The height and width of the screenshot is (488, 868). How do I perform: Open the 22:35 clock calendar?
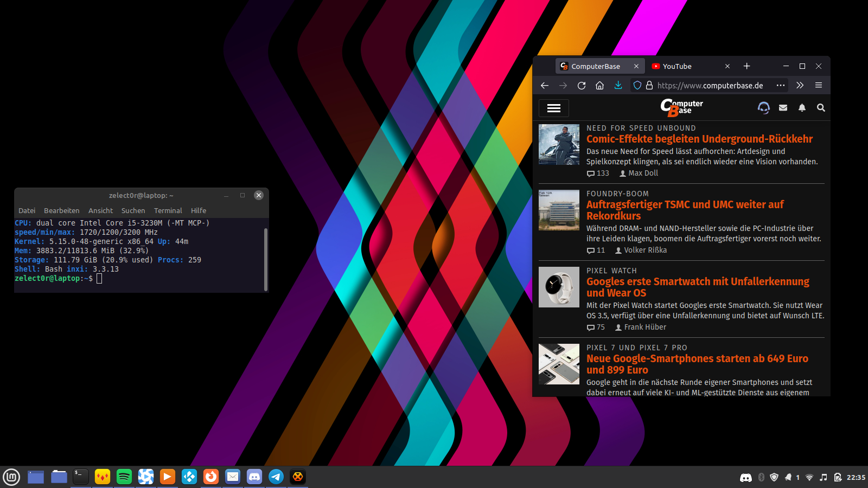coord(856,478)
